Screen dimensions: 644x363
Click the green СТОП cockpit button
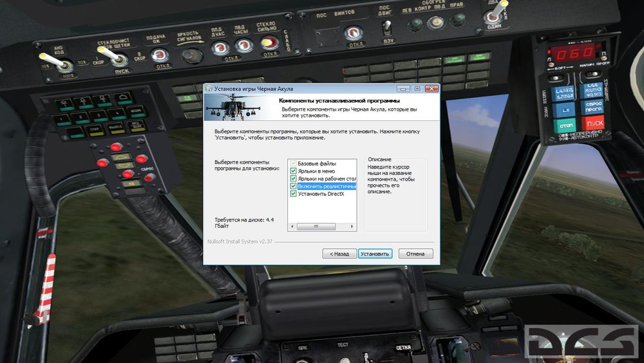566,126
